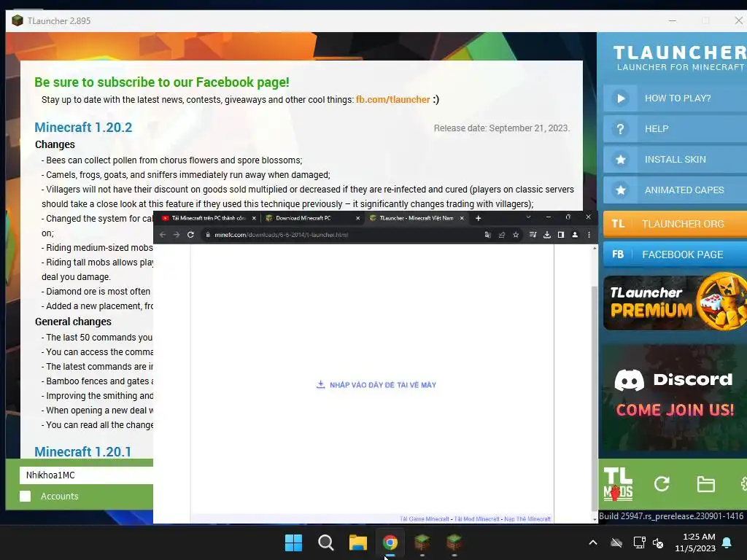The width and height of the screenshot is (747, 560).
Task: Open 'Tải Mod Minecraft' footer link
Action: (x=477, y=519)
